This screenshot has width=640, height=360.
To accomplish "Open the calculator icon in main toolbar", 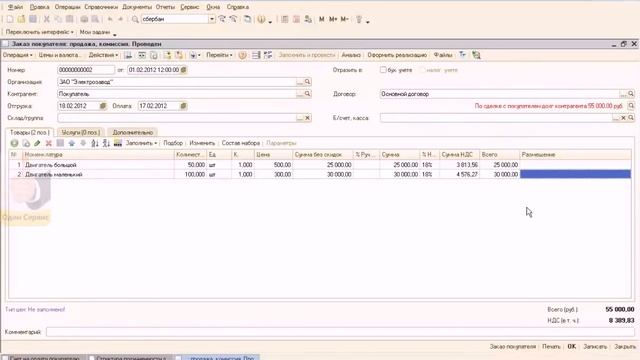I will tap(285, 19).
